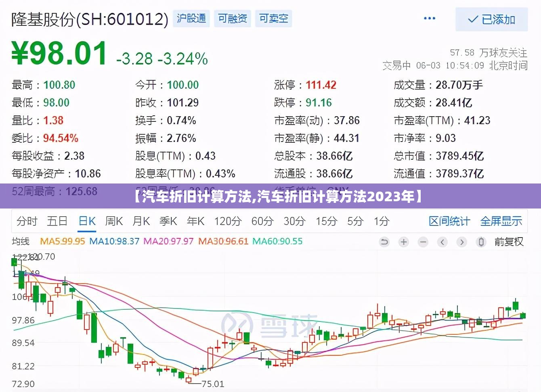This screenshot has height=392, width=541.
Task: Zoom in chart with plus icon
Action: 404,242
